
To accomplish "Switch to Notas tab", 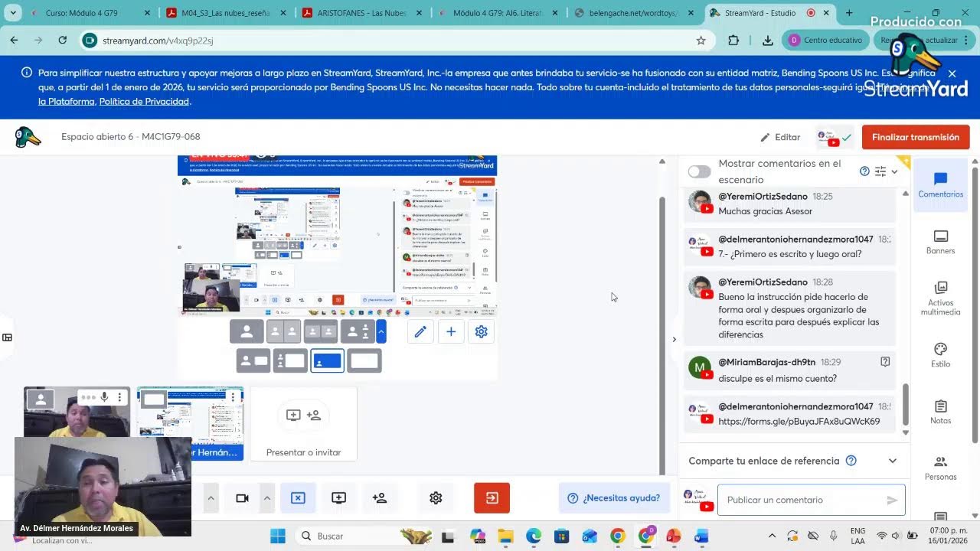I will point(940,412).
